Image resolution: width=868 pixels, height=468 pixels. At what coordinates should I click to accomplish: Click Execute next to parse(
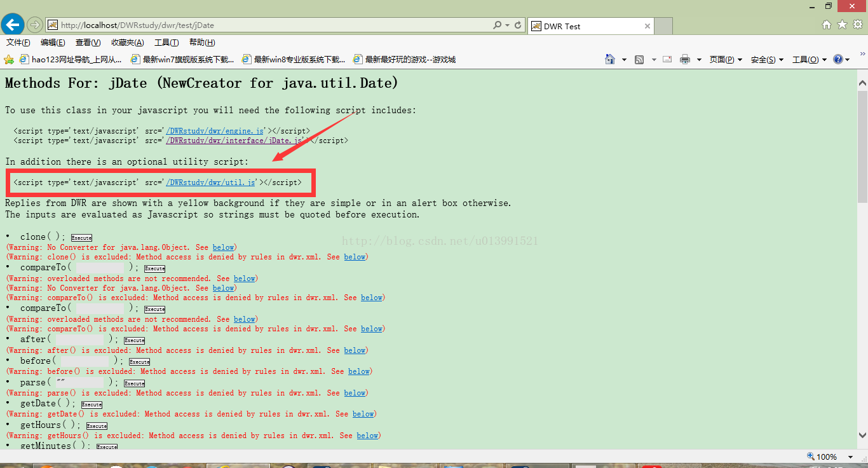(x=134, y=383)
